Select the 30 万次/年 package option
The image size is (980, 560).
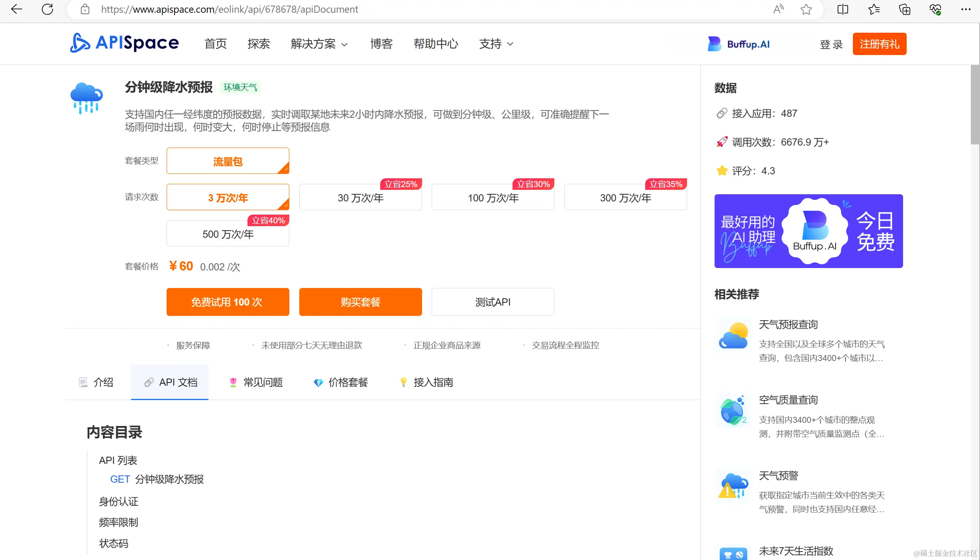(360, 197)
